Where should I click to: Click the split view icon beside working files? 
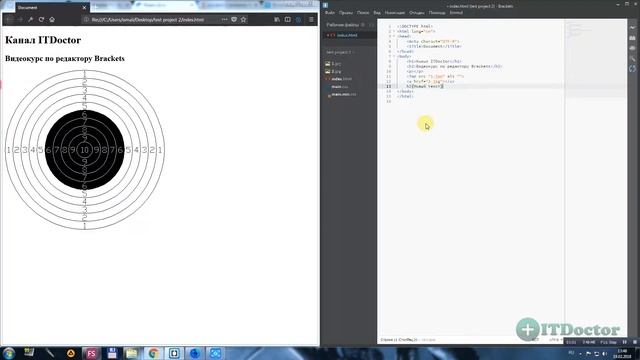tap(371, 25)
